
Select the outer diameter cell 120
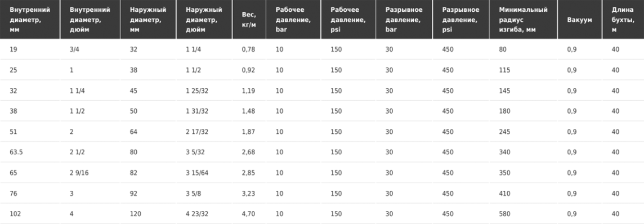[x=135, y=214]
